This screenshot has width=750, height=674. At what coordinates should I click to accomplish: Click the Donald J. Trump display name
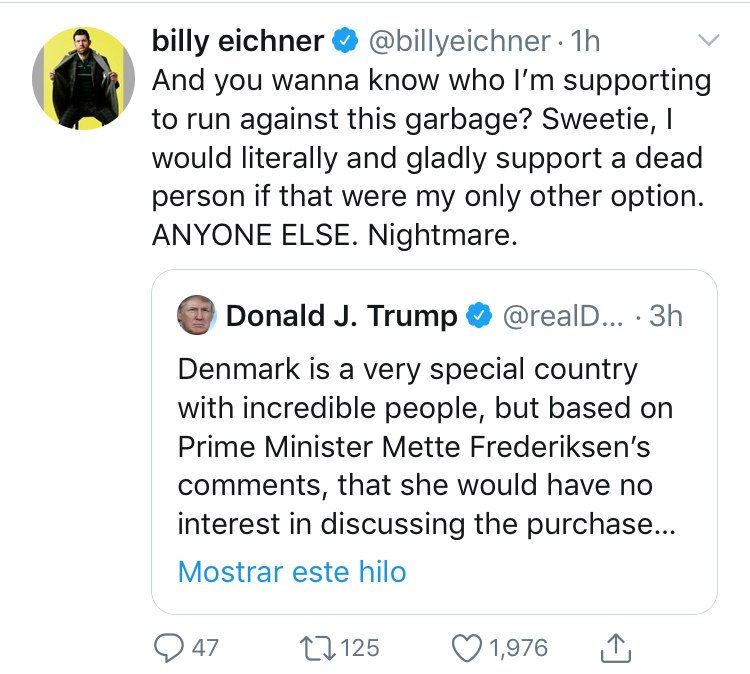pos(342,316)
